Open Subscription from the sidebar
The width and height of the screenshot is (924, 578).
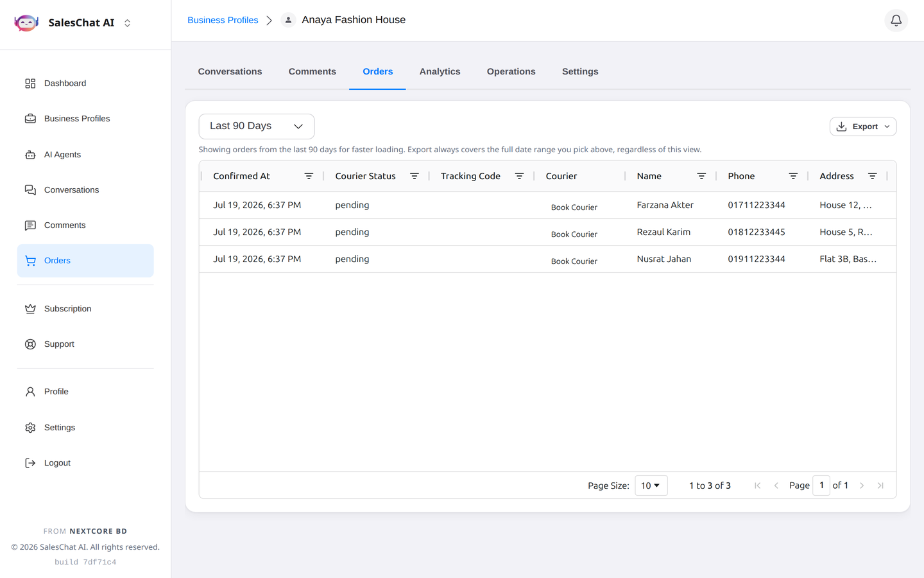tap(85, 309)
